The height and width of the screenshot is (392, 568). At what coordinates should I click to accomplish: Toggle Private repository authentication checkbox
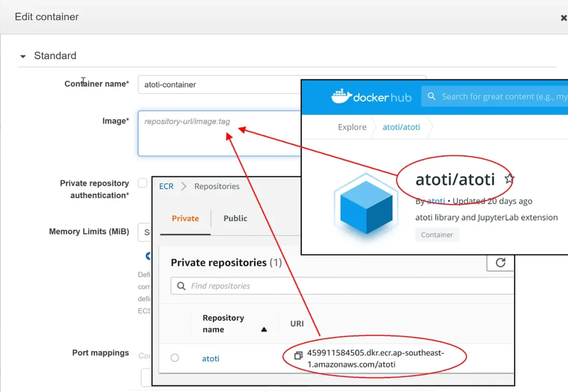(143, 183)
